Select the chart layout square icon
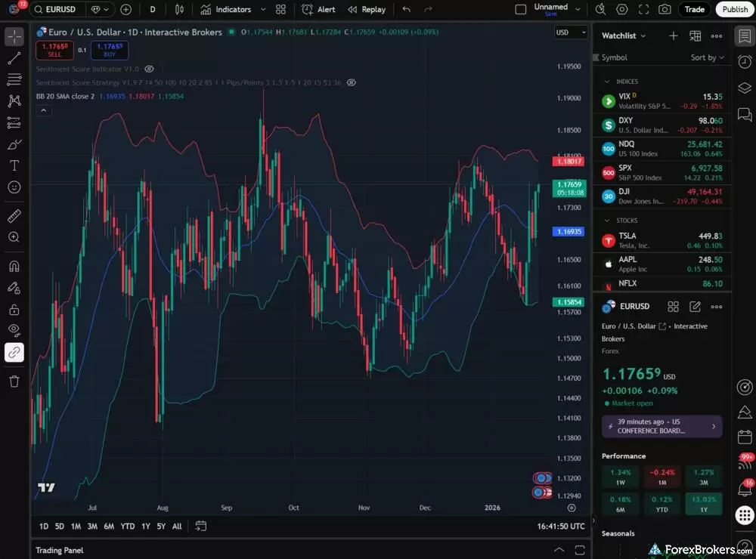Image resolution: width=756 pixels, height=559 pixels. [x=521, y=9]
